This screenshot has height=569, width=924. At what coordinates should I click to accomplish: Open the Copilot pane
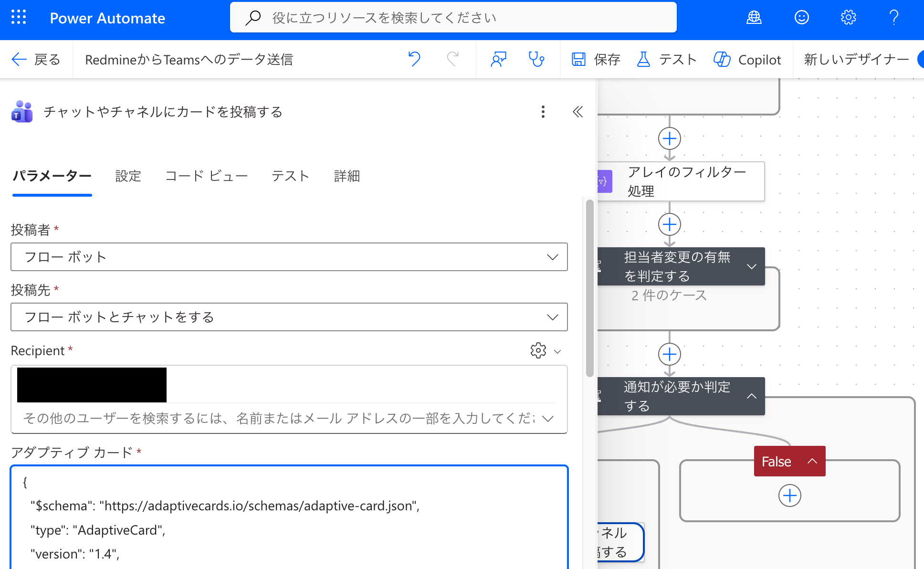[747, 60]
